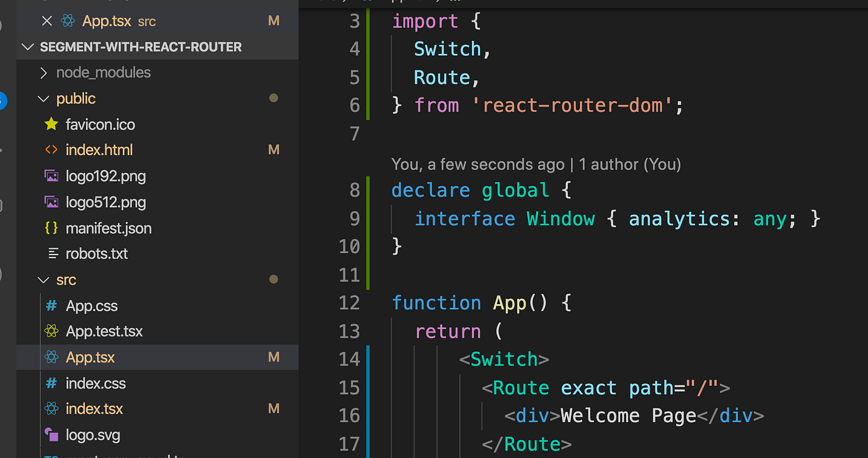Click the React icon beside App.test.tsx
868x458 pixels.
click(x=51, y=331)
